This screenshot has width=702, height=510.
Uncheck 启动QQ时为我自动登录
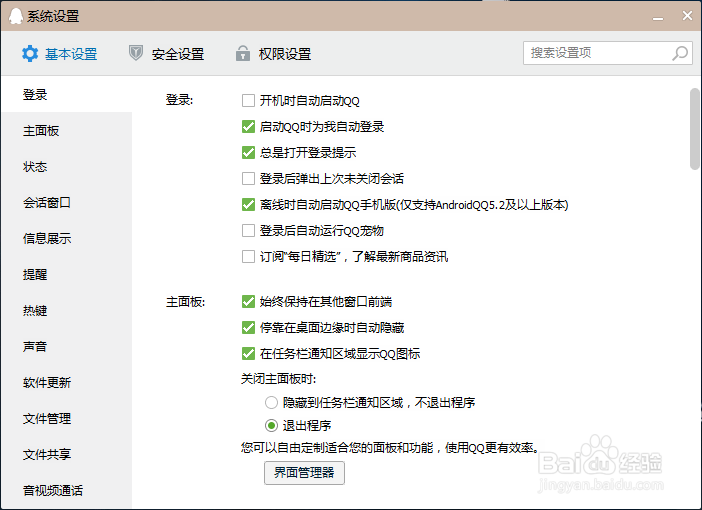point(248,126)
